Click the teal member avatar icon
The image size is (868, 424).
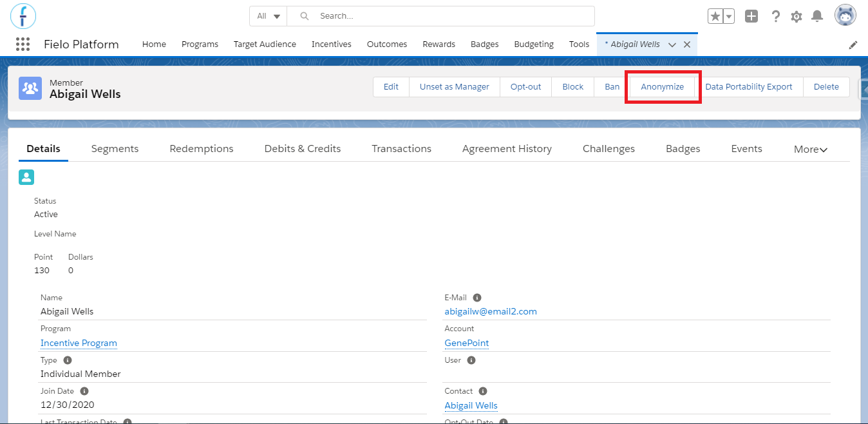(x=26, y=177)
